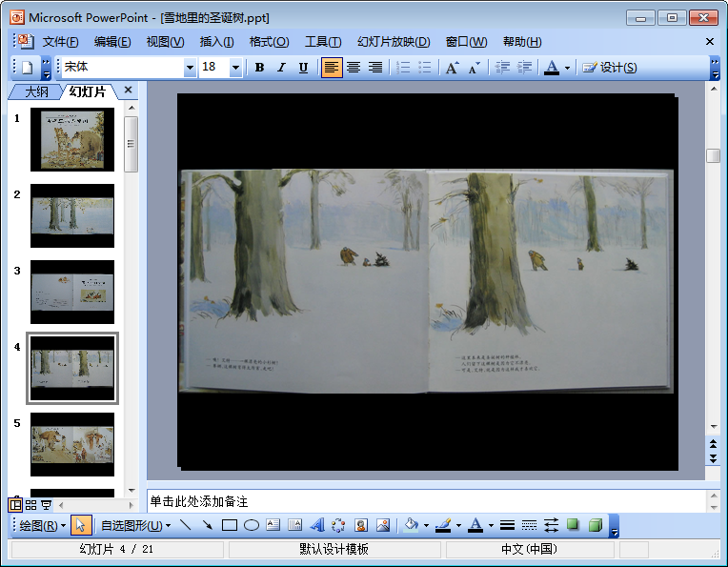This screenshot has height=567, width=728.
Task: Choose dash style
Action: [x=529, y=525]
